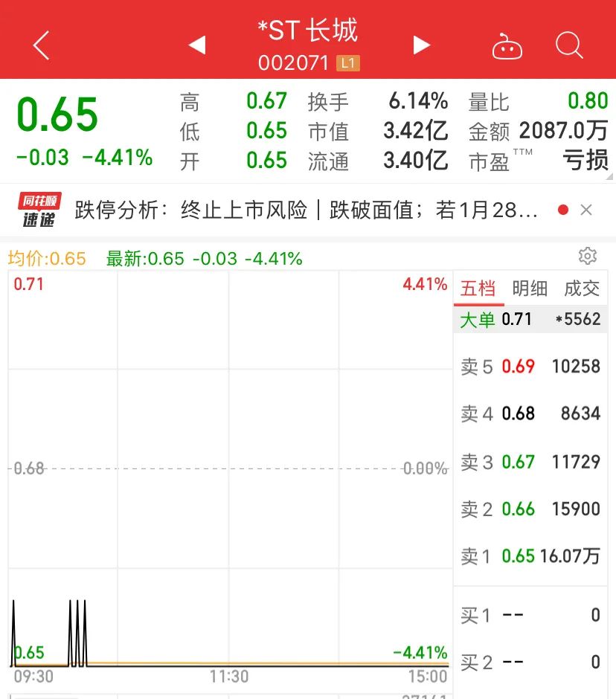Tap the 大单 row showing 0.71

(530, 320)
